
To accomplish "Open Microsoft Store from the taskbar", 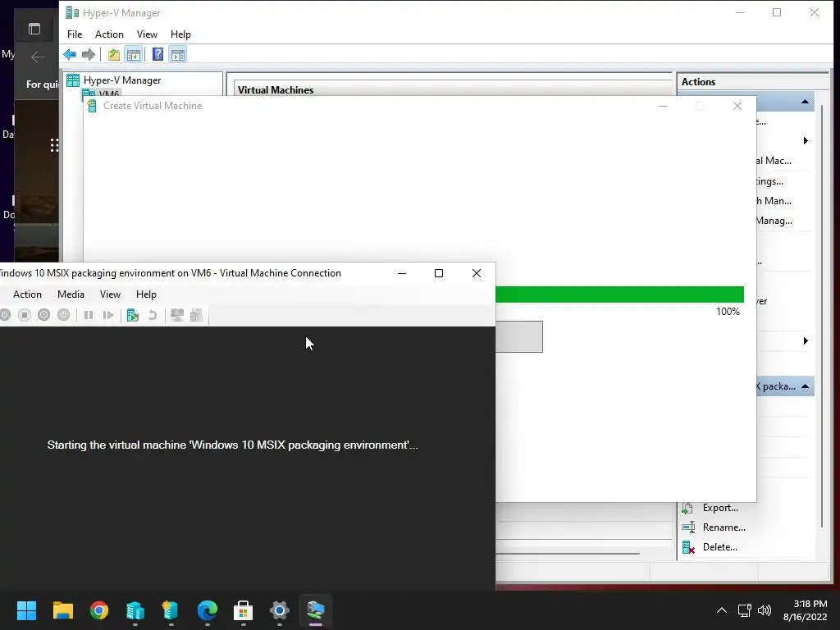I will [243, 610].
